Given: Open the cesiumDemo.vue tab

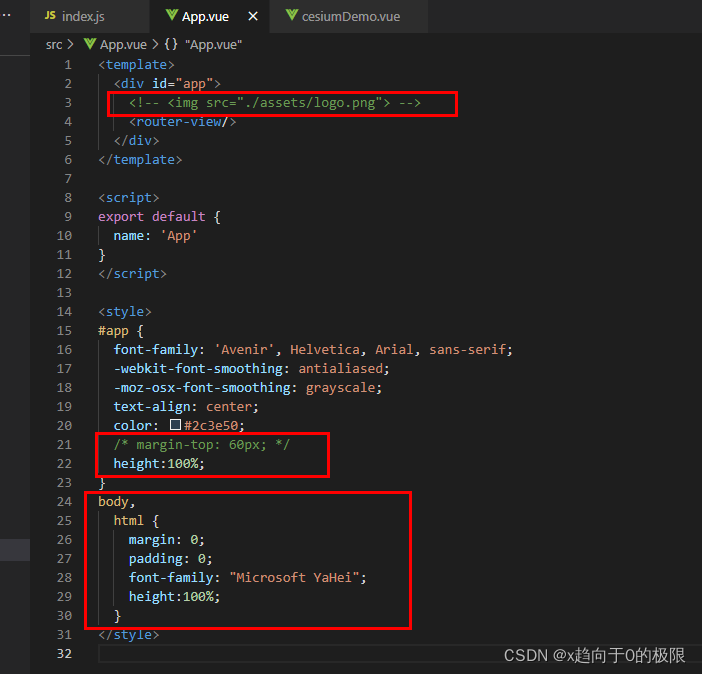Looking at the screenshot, I should (x=349, y=17).
